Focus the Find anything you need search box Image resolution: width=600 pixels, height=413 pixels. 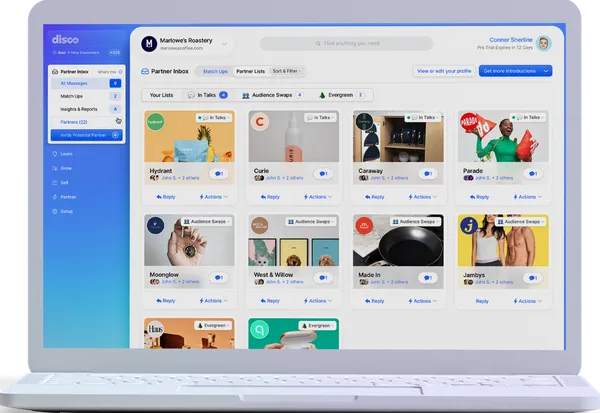[347, 44]
